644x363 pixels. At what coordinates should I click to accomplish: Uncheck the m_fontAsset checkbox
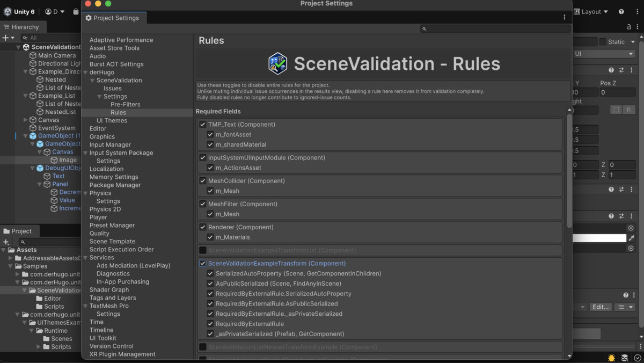pos(210,134)
